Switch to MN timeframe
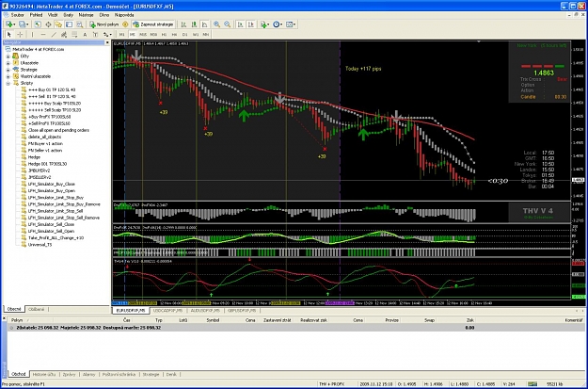The width and height of the screenshot is (588, 389). 206,35
